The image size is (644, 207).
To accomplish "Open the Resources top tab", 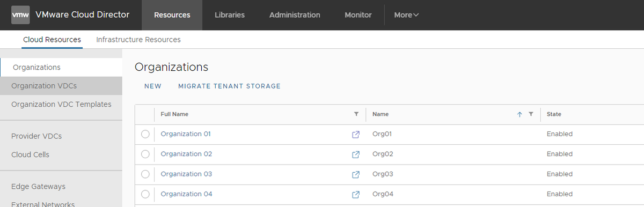I will [172, 15].
